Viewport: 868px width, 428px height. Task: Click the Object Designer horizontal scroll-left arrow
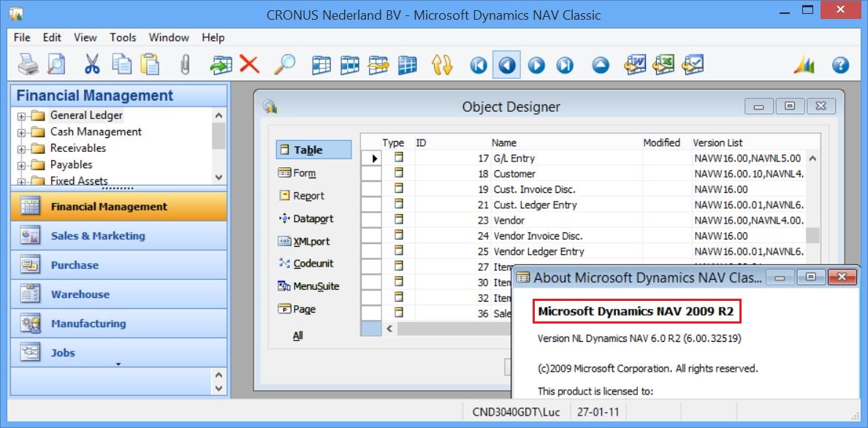(x=389, y=329)
